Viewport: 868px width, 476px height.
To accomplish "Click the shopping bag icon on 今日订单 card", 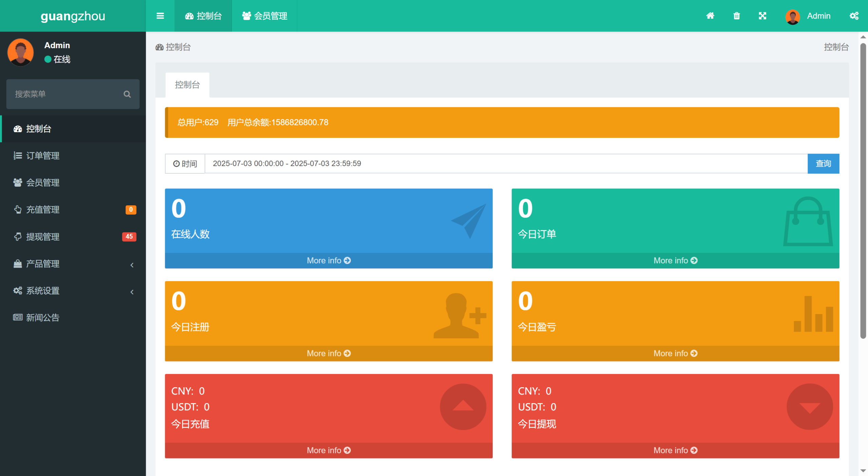I will [x=808, y=221].
